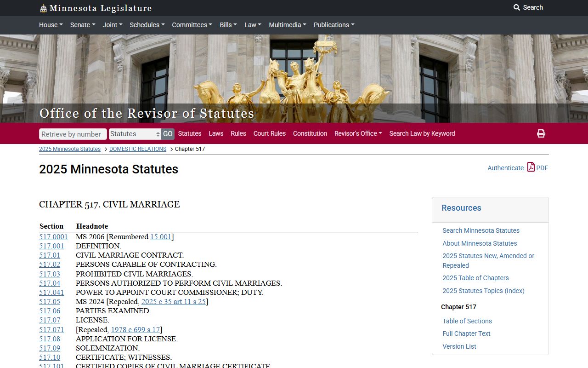Viewport: 588px width, 368px height.
Task: Open section 517.001 DEFINITION
Action: [51, 246]
